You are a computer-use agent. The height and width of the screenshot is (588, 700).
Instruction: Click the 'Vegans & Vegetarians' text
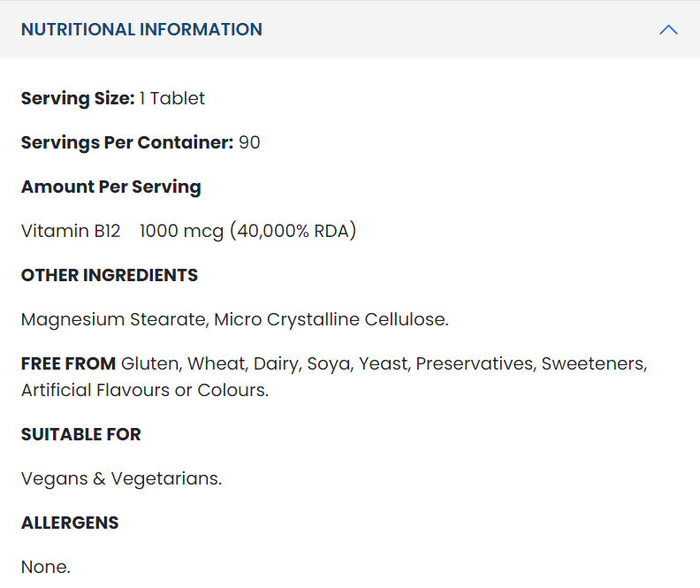click(121, 478)
